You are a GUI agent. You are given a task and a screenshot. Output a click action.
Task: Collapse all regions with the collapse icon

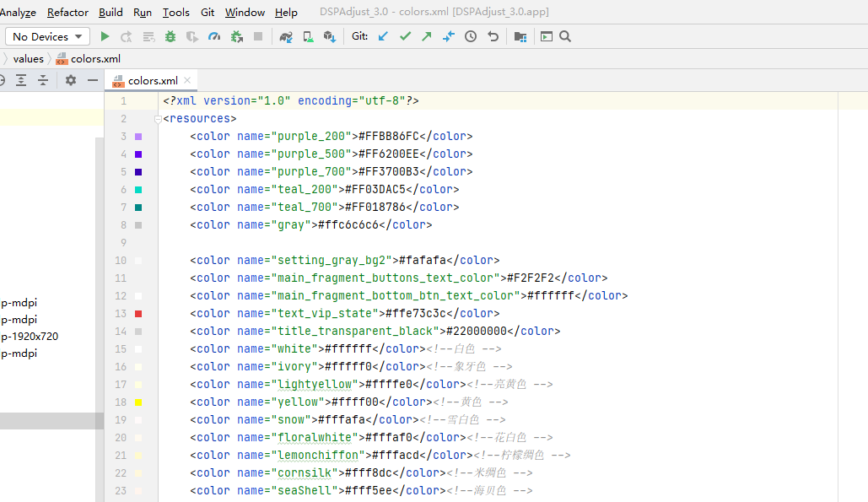coord(42,79)
